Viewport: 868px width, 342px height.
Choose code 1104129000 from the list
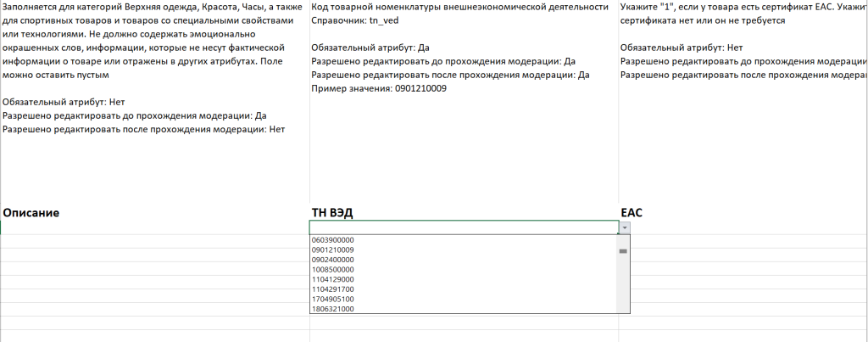click(333, 279)
